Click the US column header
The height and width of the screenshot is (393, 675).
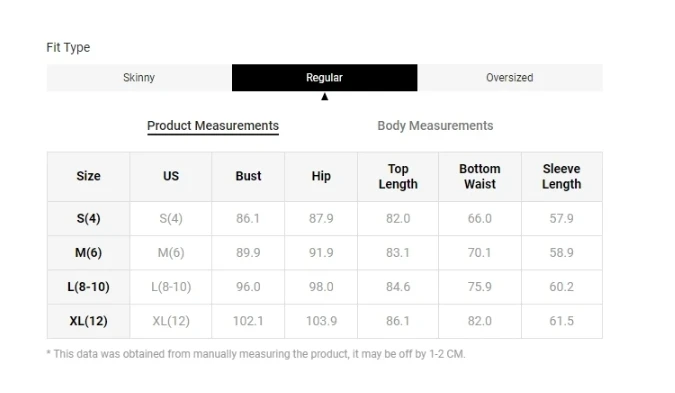point(171,176)
